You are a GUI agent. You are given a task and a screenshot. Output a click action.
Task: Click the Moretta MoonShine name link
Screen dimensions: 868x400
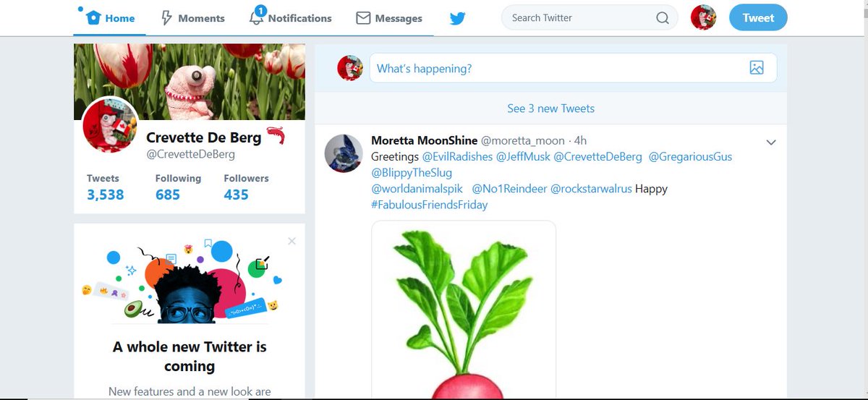pos(424,140)
